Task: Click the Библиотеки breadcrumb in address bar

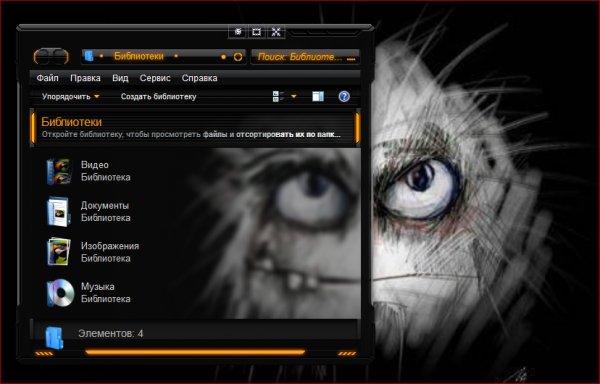Action: pyautogui.click(x=139, y=56)
